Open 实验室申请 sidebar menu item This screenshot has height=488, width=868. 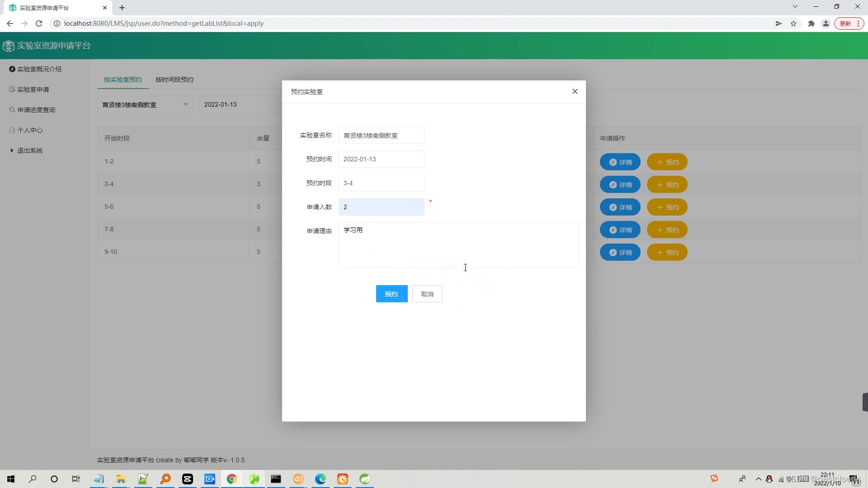coord(33,89)
